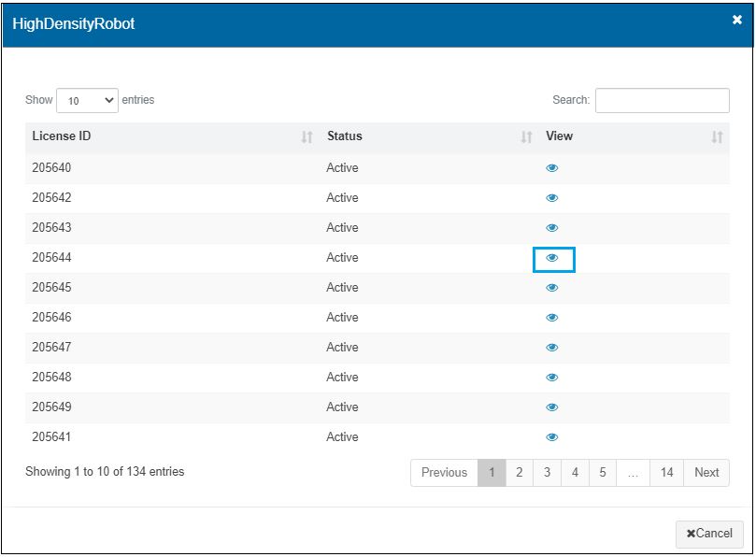Click the Previous pagination button
Viewport: 756px width, 557px height.
pyautogui.click(x=444, y=472)
